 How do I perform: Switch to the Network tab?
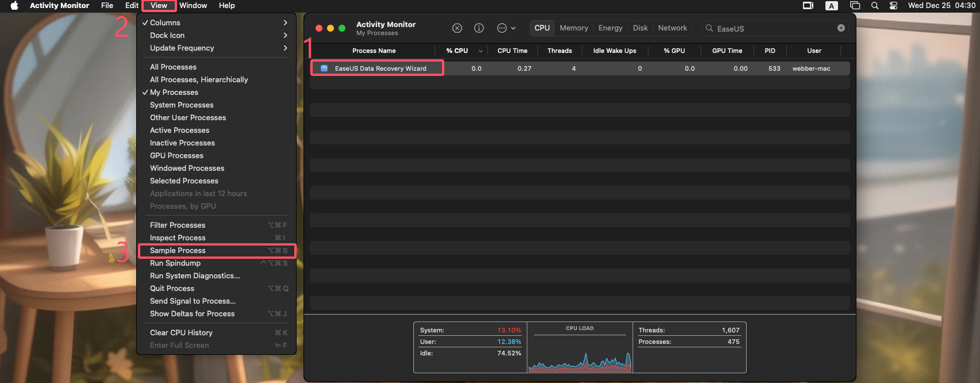point(672,28)
